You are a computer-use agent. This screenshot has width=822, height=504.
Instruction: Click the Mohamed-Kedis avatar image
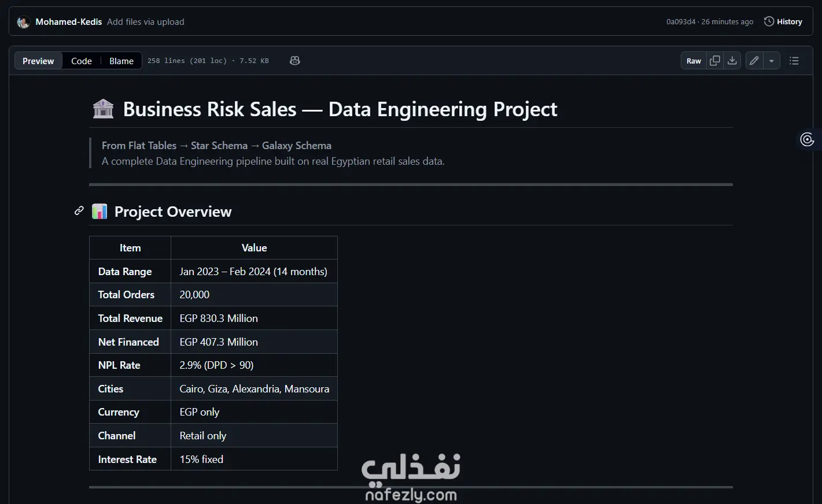(x=23, y=22)
